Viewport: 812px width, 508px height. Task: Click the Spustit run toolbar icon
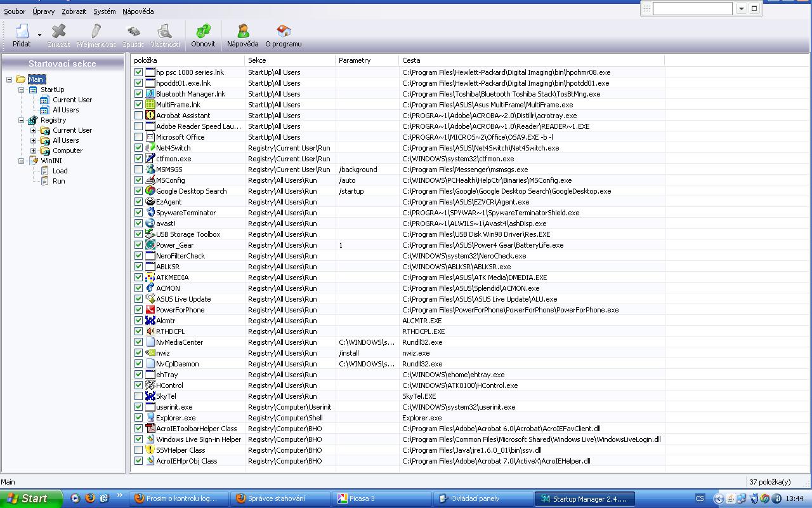[x=133, y=36]
